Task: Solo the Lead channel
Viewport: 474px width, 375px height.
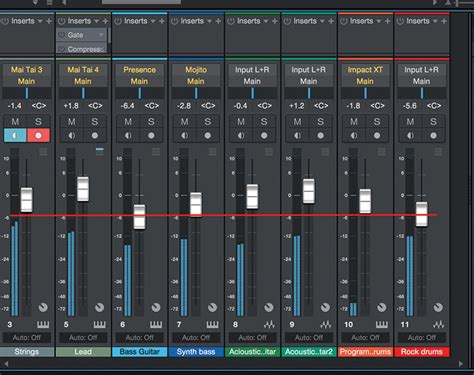Action: (95, 122)
